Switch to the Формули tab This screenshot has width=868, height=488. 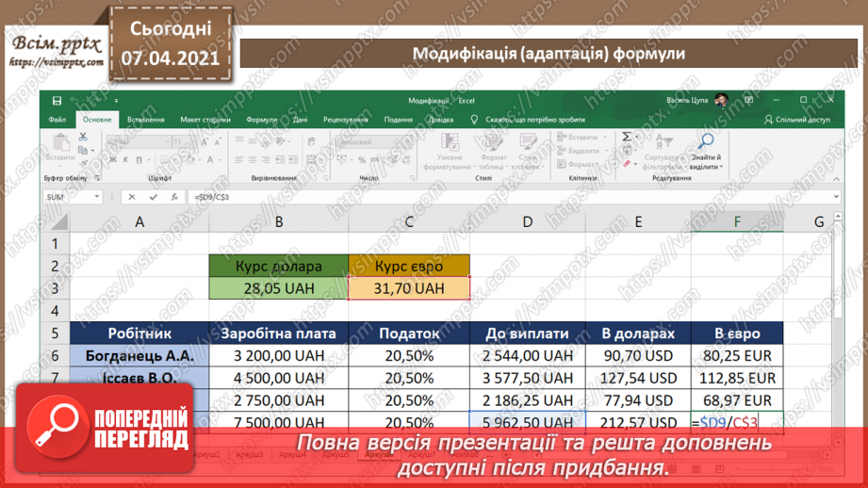261,120
